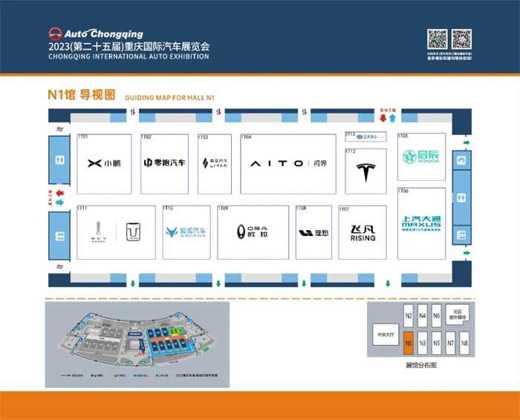Image resolution: width=520 pixels, height=420 pixels.
Task: Click the right-hand QR code in the header
Action: point(461,39)
